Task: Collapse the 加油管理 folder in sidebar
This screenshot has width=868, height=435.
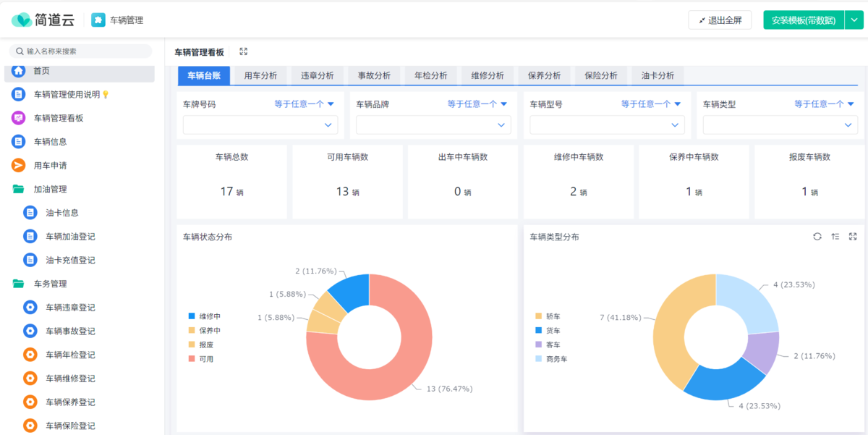Action: tap(18, 189)
